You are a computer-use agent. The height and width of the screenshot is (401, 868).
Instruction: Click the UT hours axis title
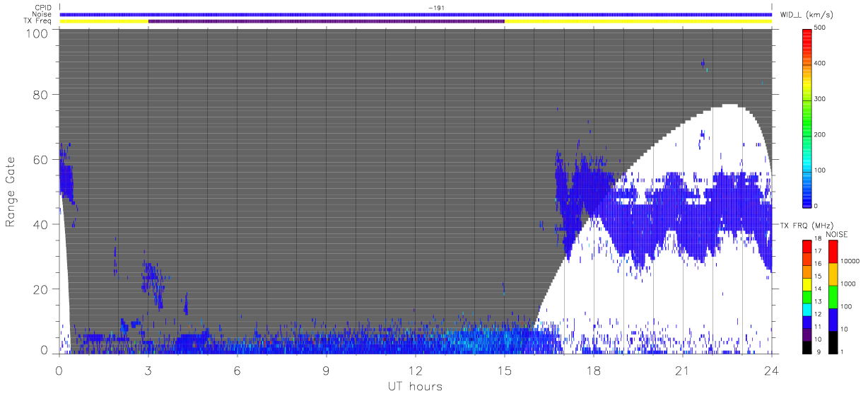[415, 386]
